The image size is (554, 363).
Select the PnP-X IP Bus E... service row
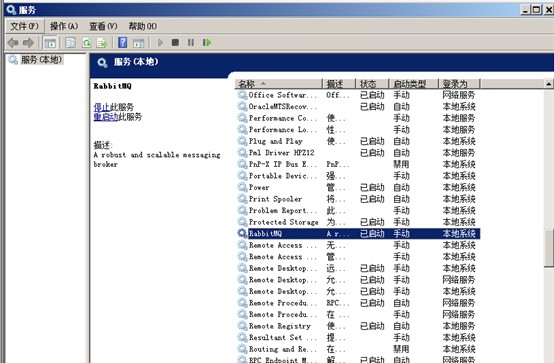(358, 164)
